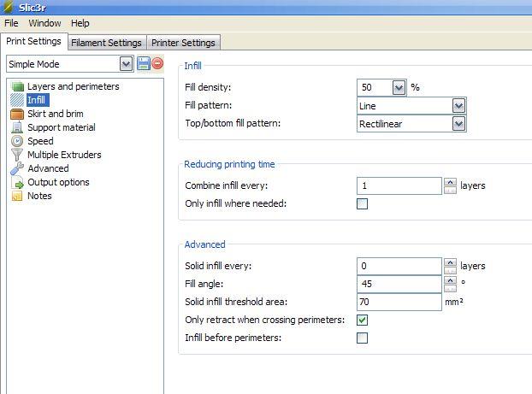Increase the Fill angle value

pos(450,280)
